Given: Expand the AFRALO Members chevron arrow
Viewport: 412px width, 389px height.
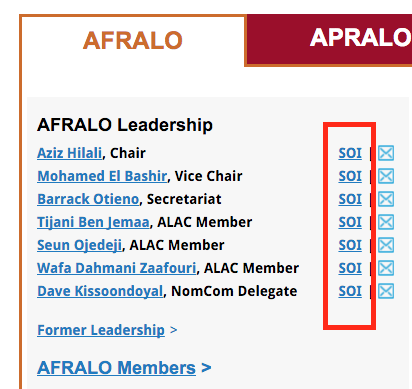Looking at the screenshot, I should tap(206, 368).
